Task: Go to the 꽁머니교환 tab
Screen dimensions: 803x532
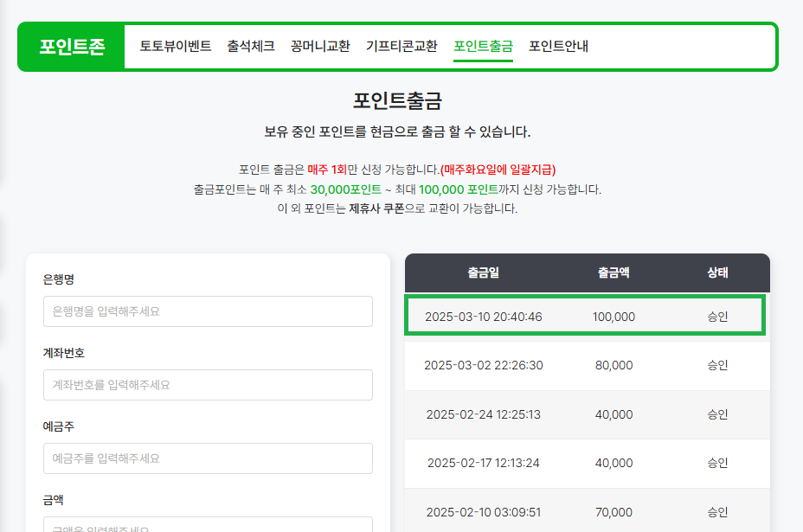Action: (x=320, y=46)
